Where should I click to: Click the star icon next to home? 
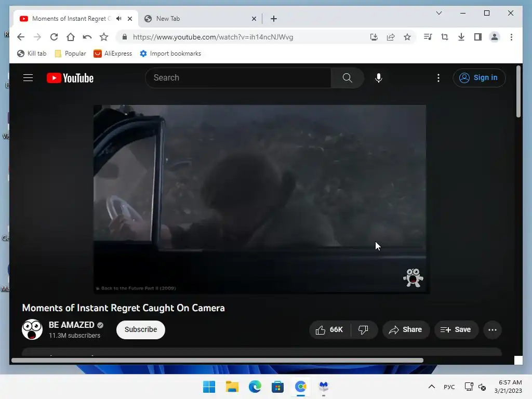tap(104, 37)
